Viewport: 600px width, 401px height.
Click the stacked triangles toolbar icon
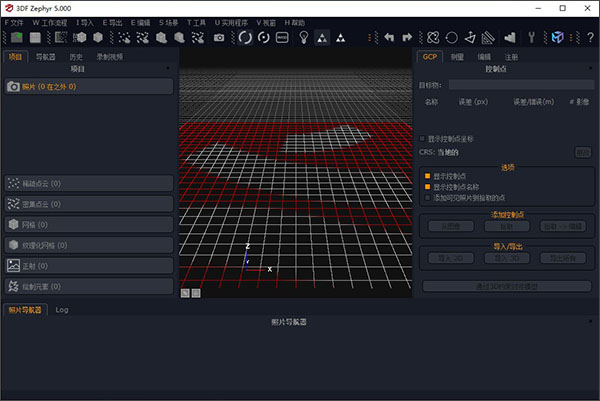pyautogui.click(x=341, y=37)
